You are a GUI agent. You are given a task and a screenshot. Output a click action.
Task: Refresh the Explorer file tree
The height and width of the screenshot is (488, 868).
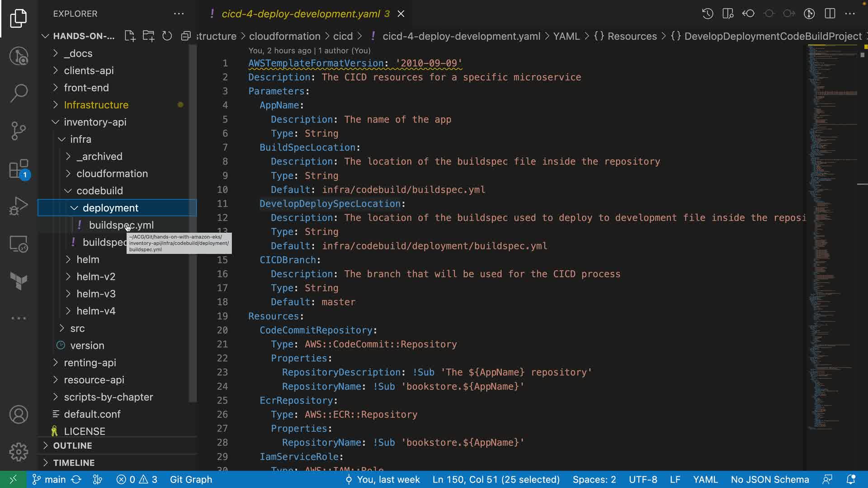(167, 36)
